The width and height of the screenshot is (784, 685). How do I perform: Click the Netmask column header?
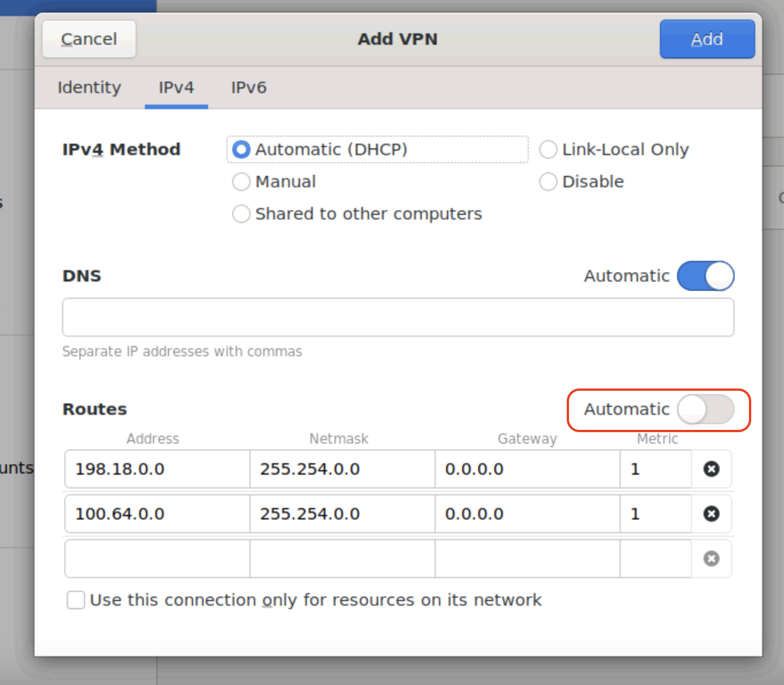tap(339, 439)
